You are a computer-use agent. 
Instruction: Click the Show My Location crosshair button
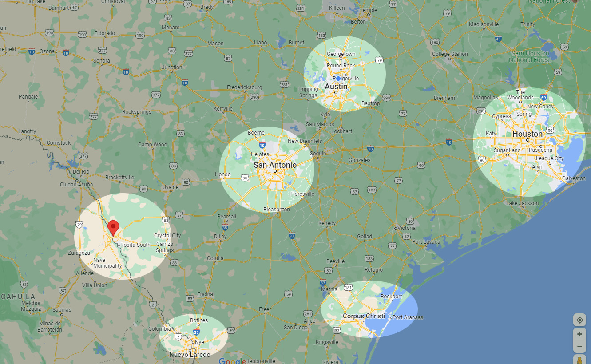pos(579,320)
